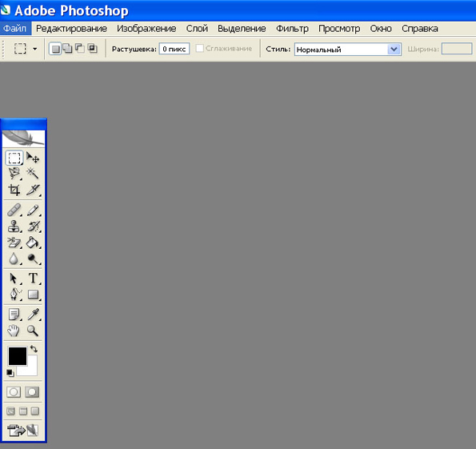Viewport: 476px width, 449px height.
Task: Click the Photoshop icon in title bar
Action: (x=5, y=10)
